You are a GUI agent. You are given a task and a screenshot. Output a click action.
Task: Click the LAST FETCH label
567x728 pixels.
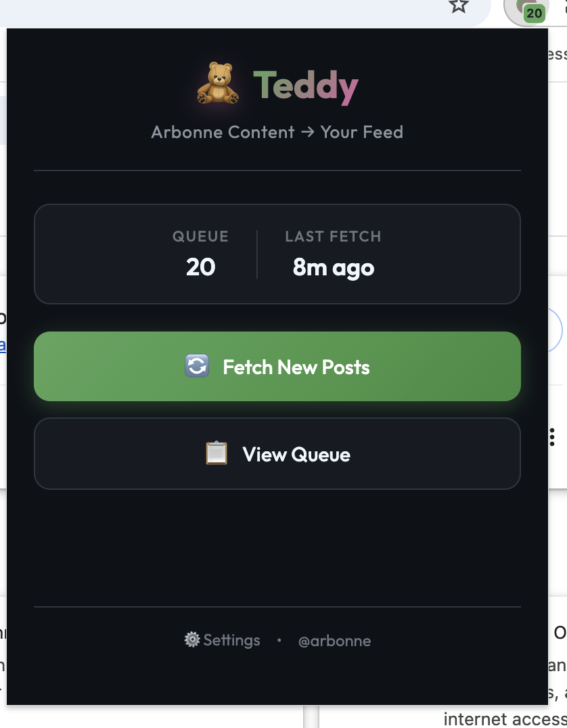(334, 237)
